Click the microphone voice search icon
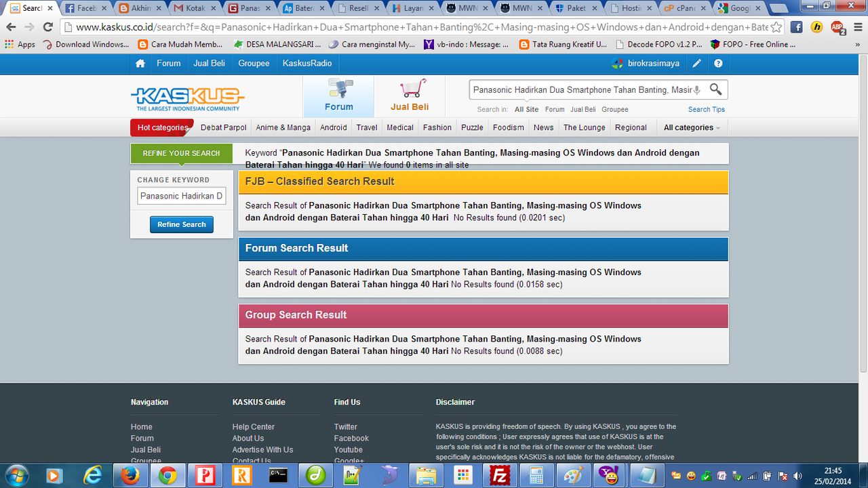Screen dimensions: 868x488 pos(696,89)
